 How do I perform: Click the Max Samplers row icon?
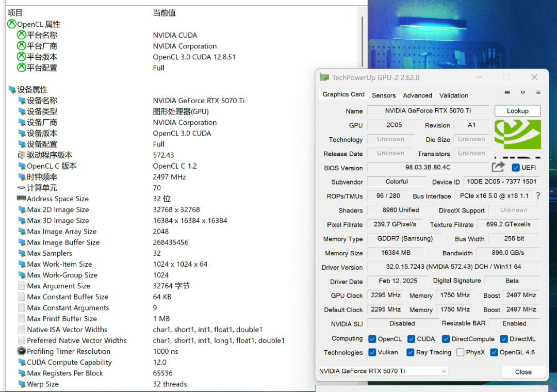22,253
